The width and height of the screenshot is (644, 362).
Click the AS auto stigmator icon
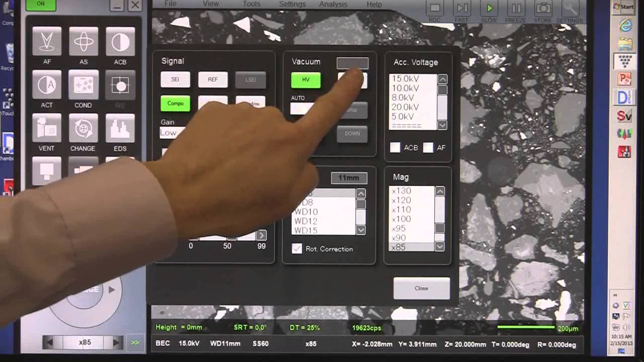coord(84,41)
